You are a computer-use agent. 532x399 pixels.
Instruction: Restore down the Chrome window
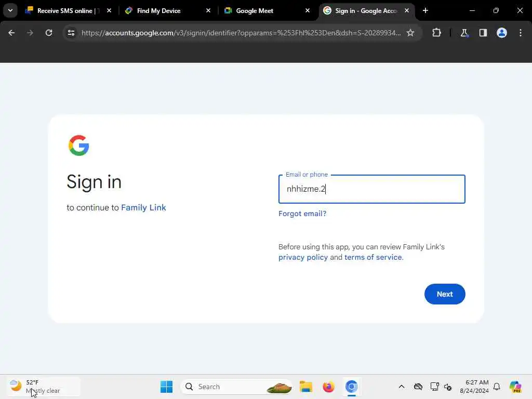[x=496, y=10]
